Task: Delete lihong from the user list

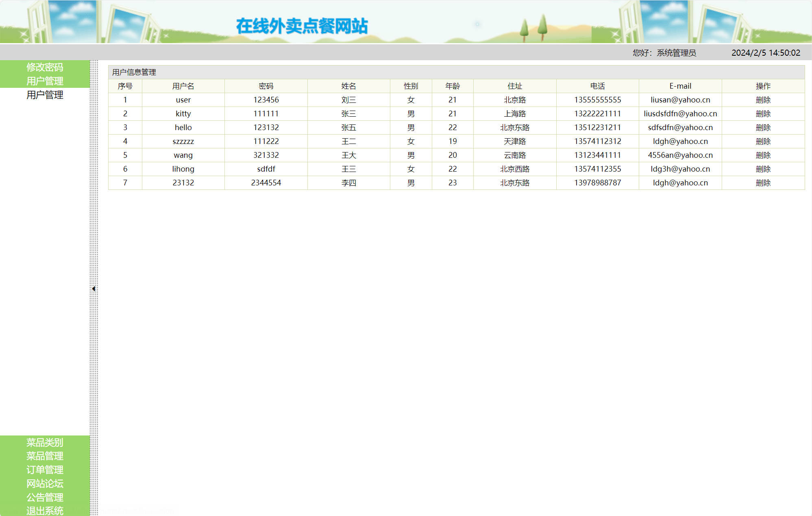Action: click(763, 169)
